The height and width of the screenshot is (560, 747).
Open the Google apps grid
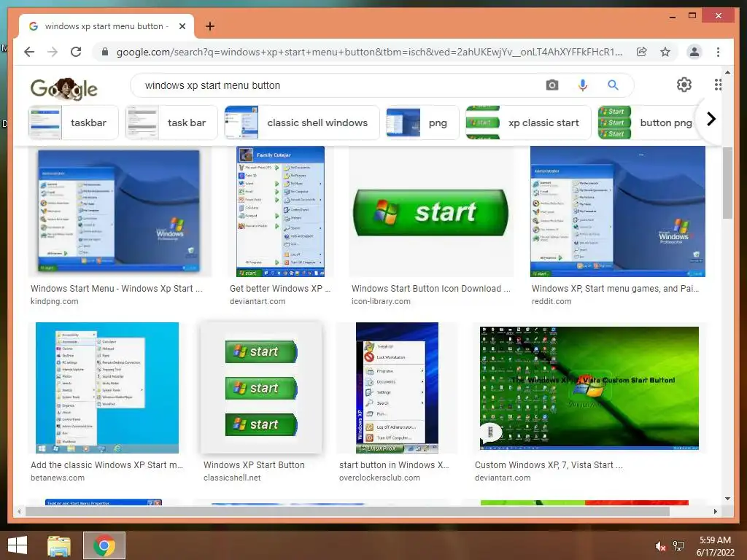point(718,85)
